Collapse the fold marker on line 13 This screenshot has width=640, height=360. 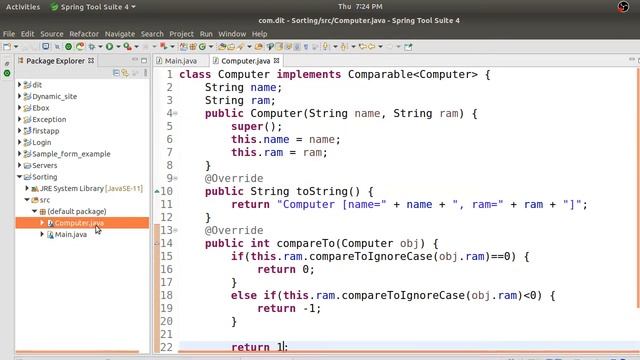[176, 230]
